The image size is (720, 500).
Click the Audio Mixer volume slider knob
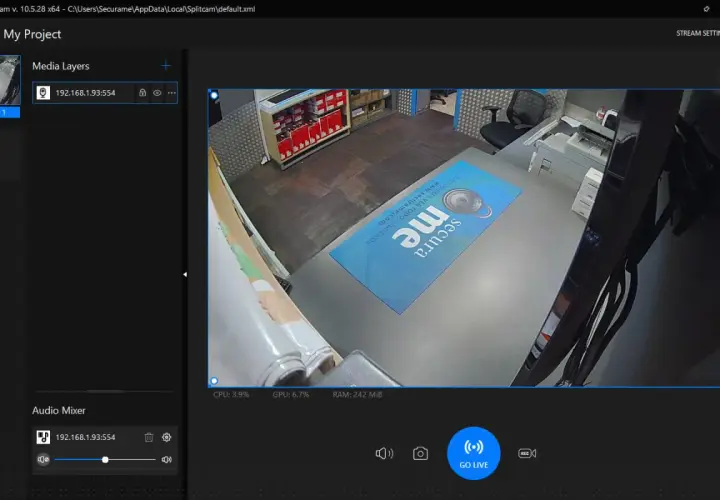pyautogui.click(x=105, y=460)
